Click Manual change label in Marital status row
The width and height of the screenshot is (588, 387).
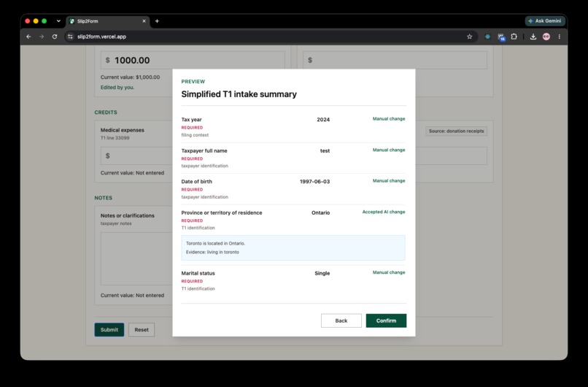(x=389, y=272)
